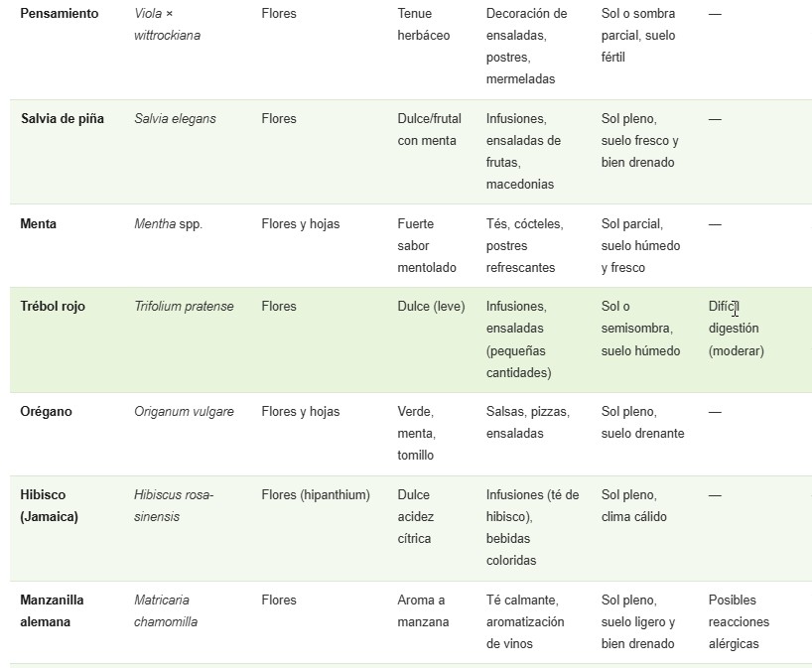Click the Orégano row name
This screenshot has height=668, width=812.
[46, 412]
